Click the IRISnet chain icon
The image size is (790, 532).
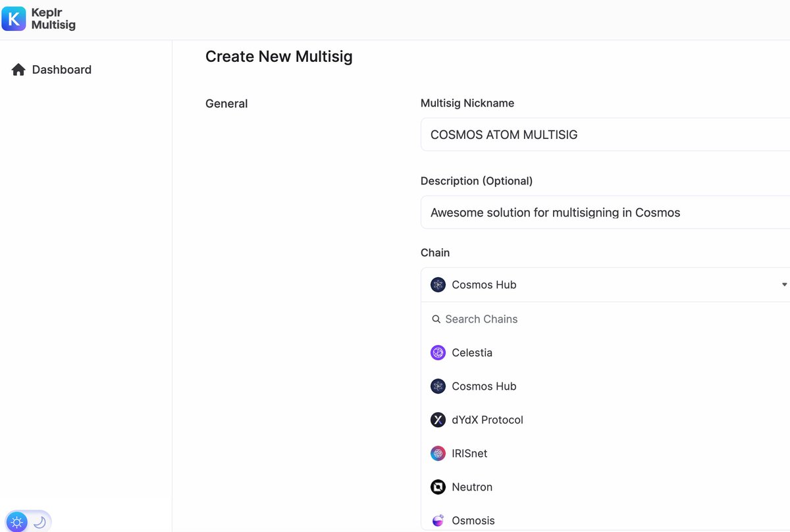click(x=438, y=454)
